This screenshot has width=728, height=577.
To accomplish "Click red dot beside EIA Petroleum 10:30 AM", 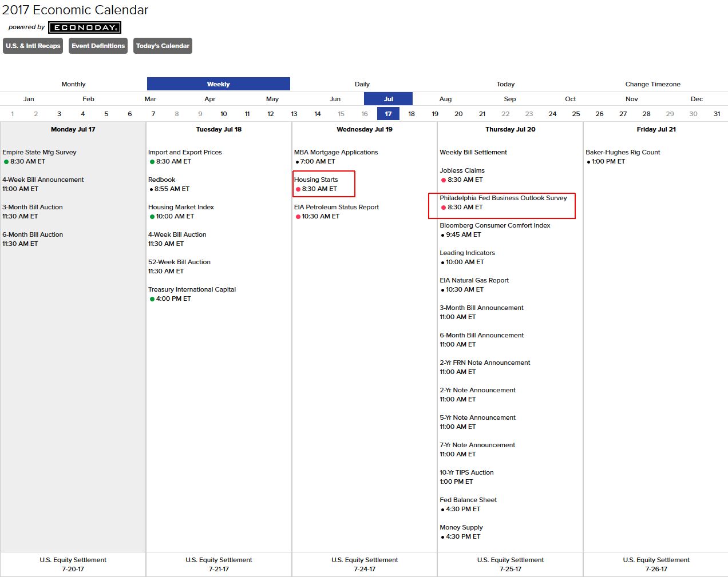I will pyautogui.click(x=298, y=217).
